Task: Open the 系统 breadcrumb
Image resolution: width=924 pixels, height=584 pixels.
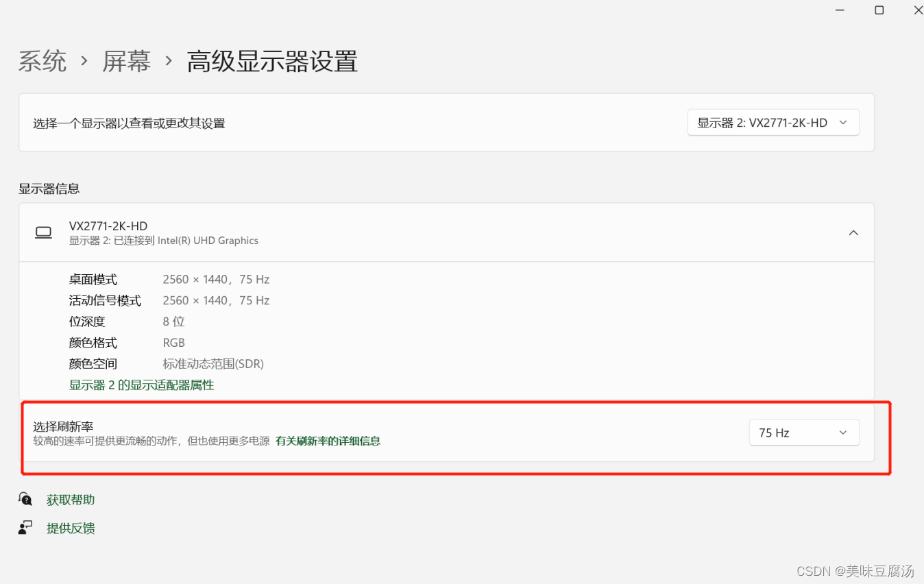Action: [42, 62]
